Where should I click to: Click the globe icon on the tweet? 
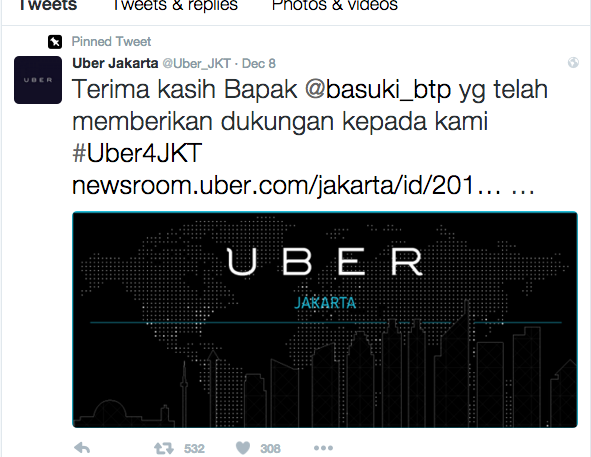coord(573,63)
